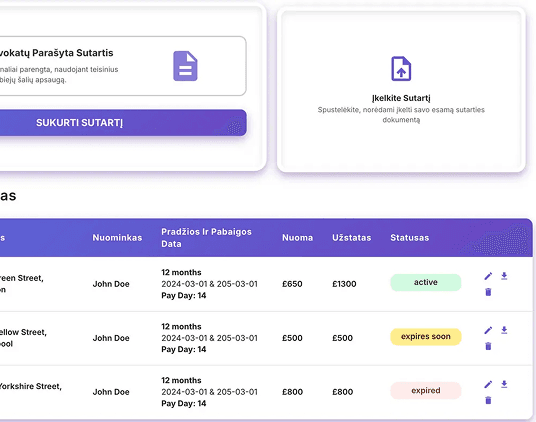The height and width of the screenshot is (422, 536).
Task: Click the Statusas column header
Action: tap(410, 238)
